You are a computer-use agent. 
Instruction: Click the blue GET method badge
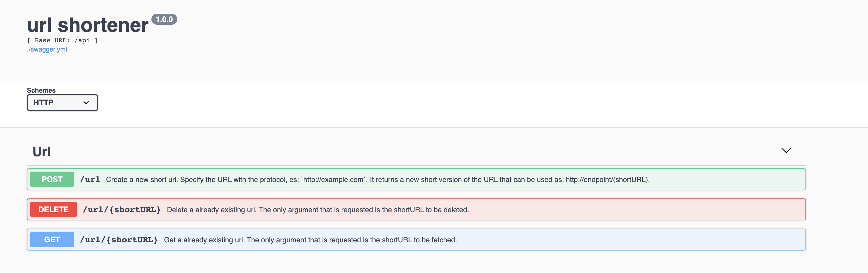click(52, 240)
